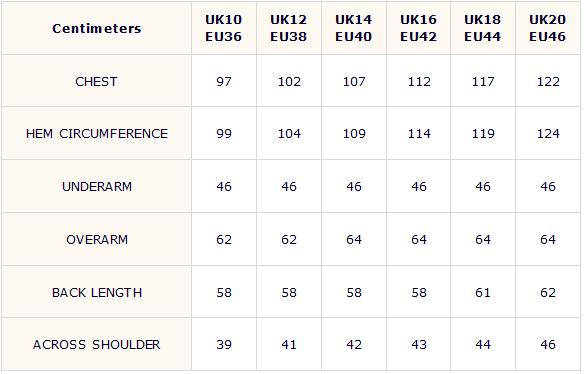Click across shoulder value 39
This screenshot has width=584, height=374.
pyautogui.click(x=224, y=345)
